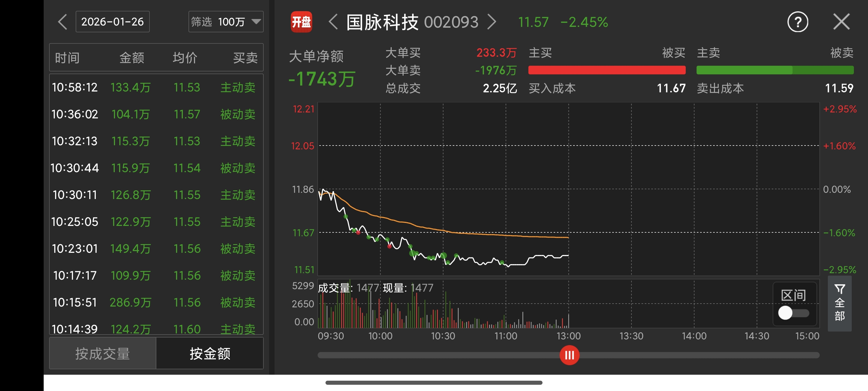Switch to the 按成交量 tab
Image resolution: width=868 pixels, height=391 pixels.
[x=103, y=353]
